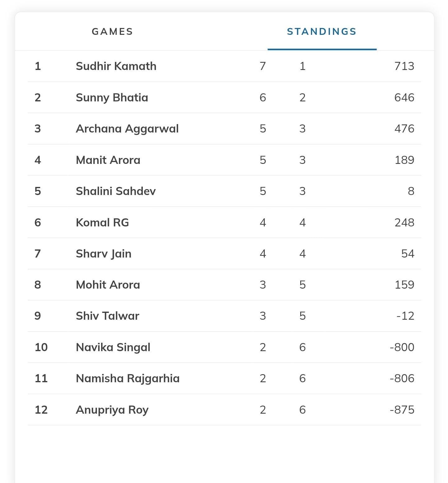
Task: Switch to the Games tab
Action: pos(112,31)
